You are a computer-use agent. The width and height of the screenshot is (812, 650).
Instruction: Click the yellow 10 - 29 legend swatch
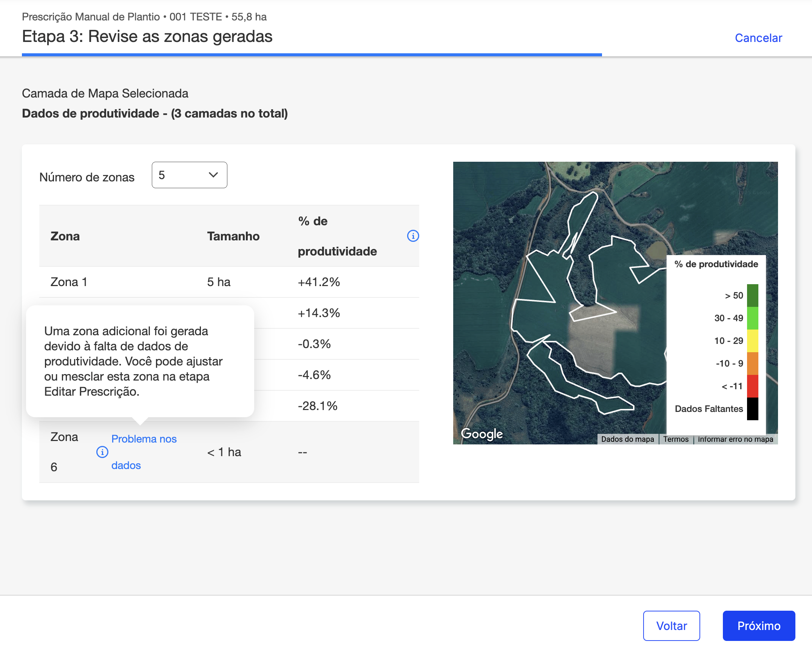(x=752, y=340)
